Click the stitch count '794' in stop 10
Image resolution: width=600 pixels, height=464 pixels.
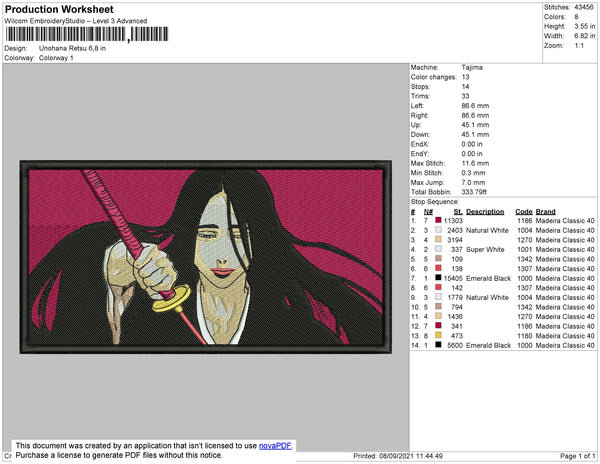click(457, 307)
